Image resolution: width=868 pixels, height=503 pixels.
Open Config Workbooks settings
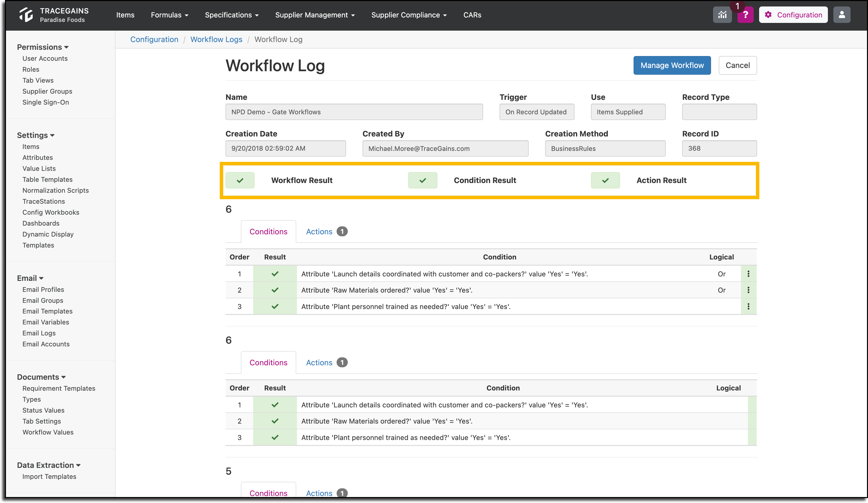[51, 212]
